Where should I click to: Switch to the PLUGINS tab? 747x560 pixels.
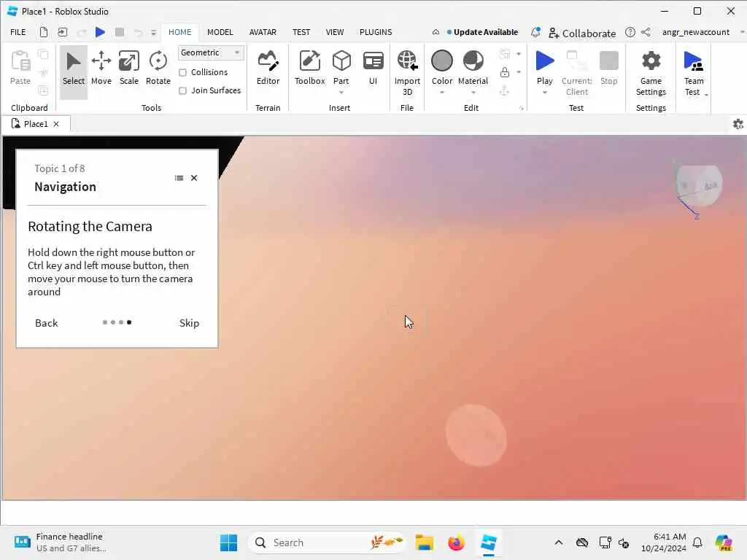[376, 32]
